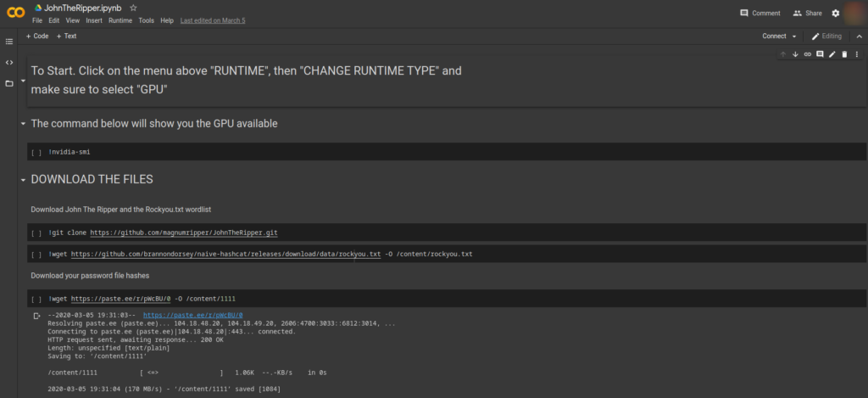Viewport: 868px width, 398px height.
Task: Run the wget rockyou.txt cell
Action: [36, 255]
